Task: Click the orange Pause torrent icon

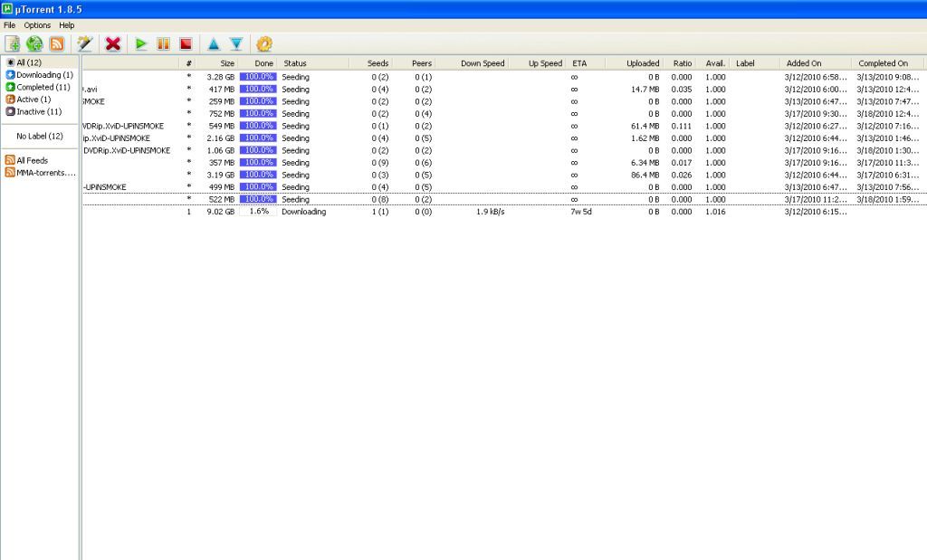Action: tap(163, 43)
